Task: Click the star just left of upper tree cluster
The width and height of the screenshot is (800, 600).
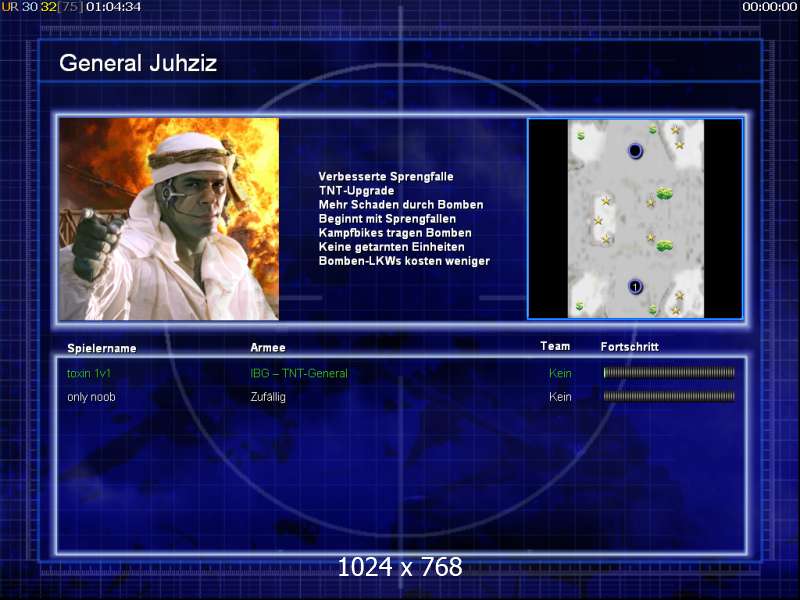Action: point(651,203)
